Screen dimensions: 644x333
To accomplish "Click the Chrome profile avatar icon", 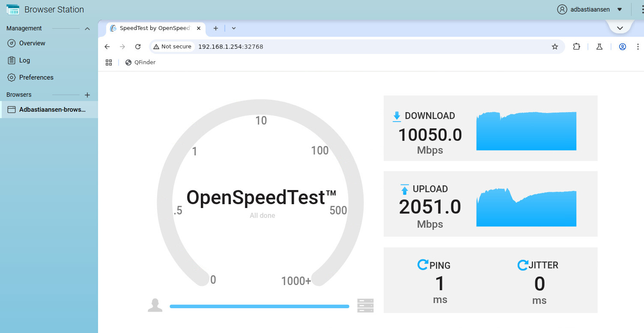I will tap(623, 47).
